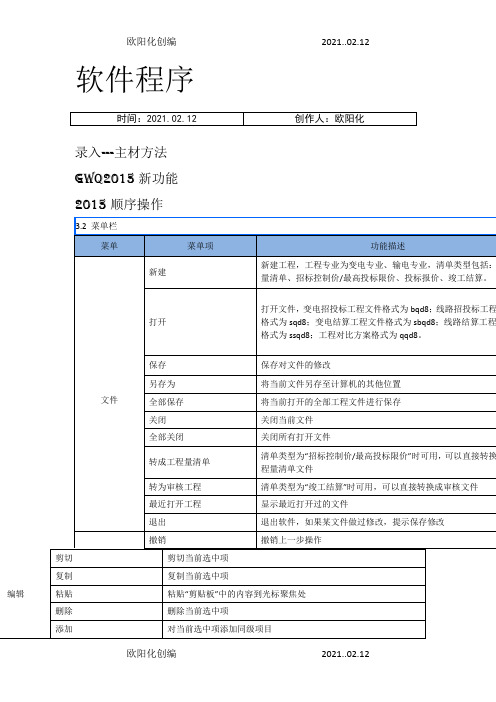Screen dimensions: 496x702
Task: Click the 打开 menu item cell
Action: click(x=200, y=322)
